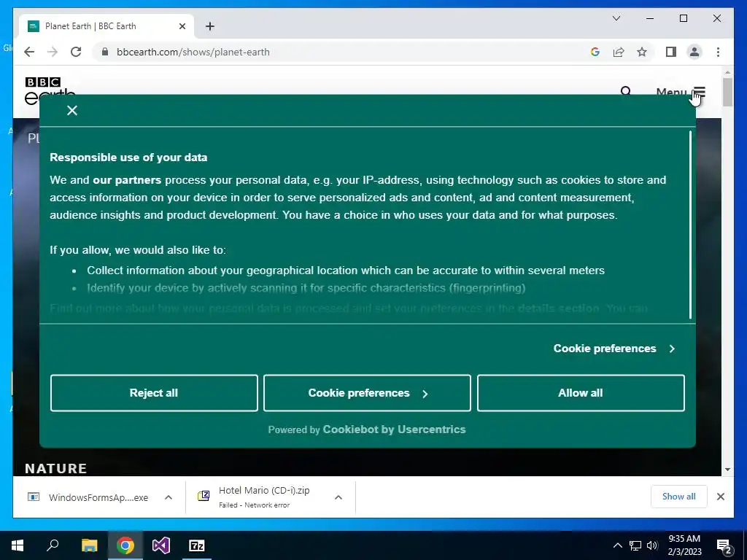
Task: Click the Google icon in address bar
Action: pos(595,52)
